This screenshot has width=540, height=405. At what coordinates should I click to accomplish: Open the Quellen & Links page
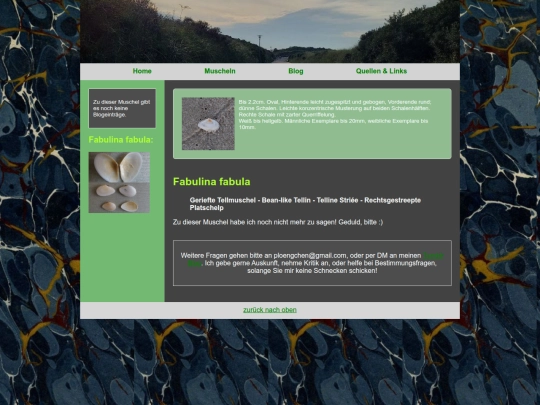(381, 71)
